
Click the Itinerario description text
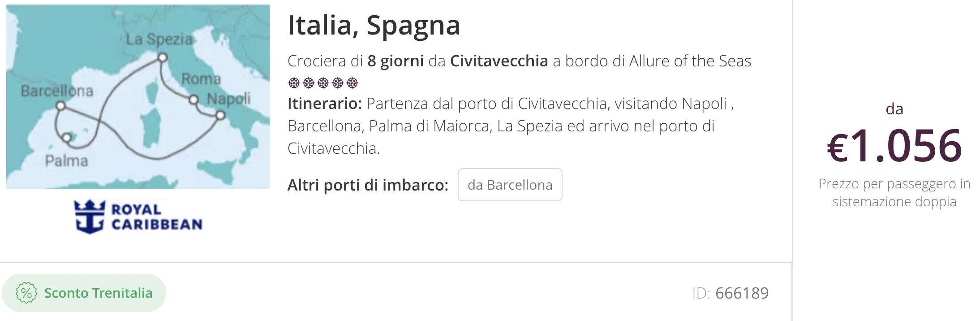click(511, 126)
